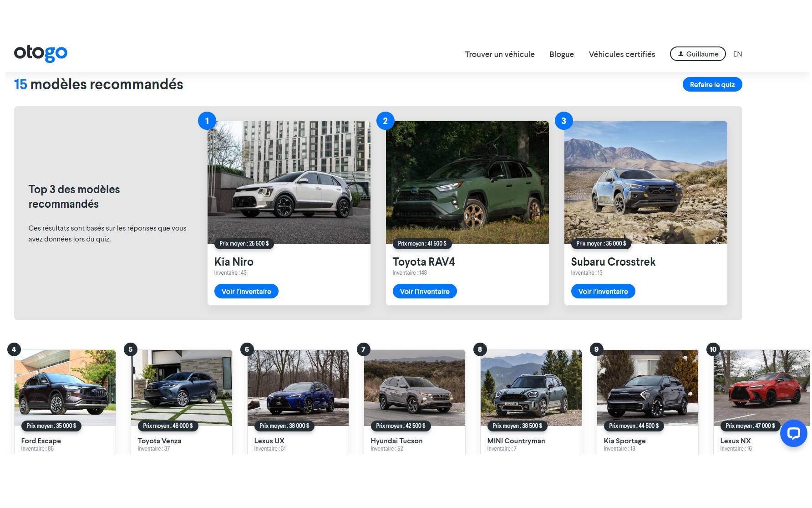812x508 pixels.
Task: Open the Toyota Venza photo
Action: point(182,388)
